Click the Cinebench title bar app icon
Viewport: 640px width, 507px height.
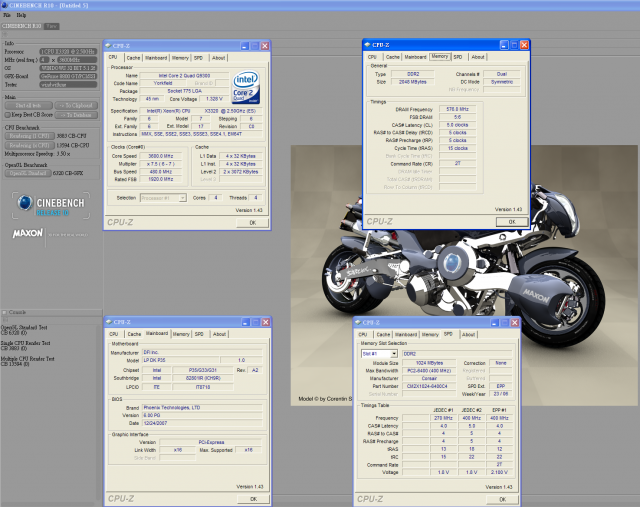(x=4, y=5)
